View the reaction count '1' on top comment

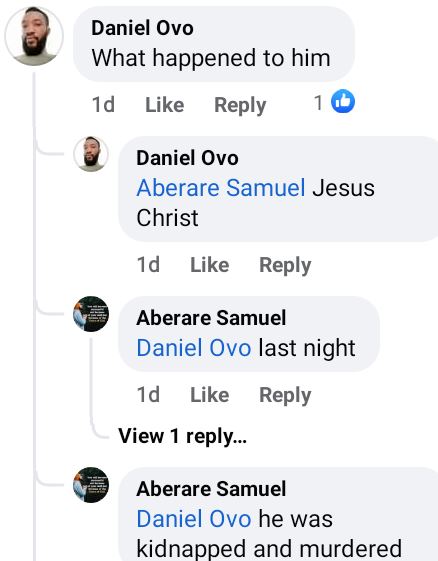[318, 103]
